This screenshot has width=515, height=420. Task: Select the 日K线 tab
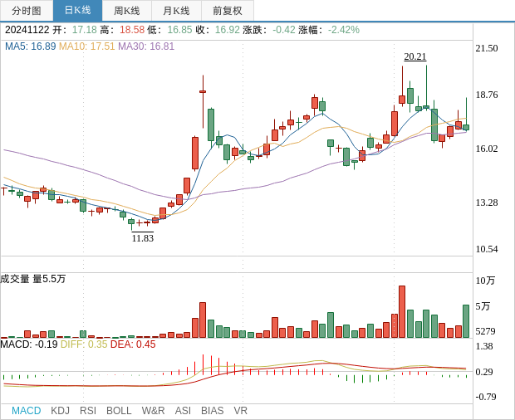77,11
